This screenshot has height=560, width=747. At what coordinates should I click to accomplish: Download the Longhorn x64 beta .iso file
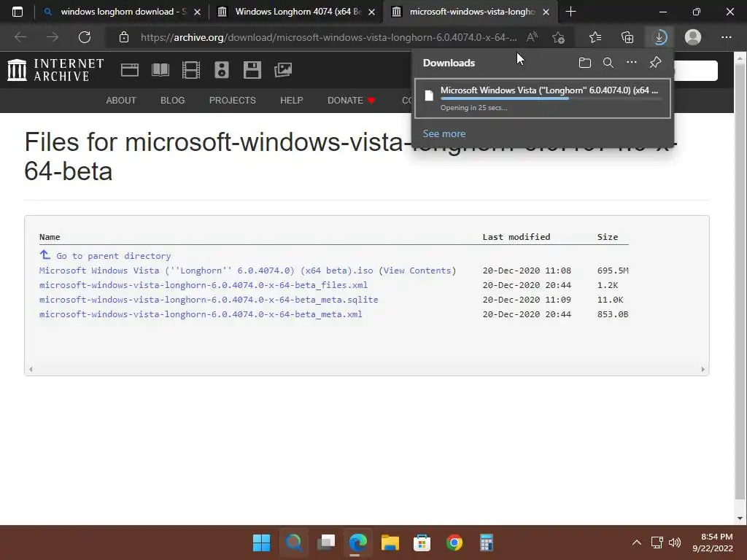206,271
